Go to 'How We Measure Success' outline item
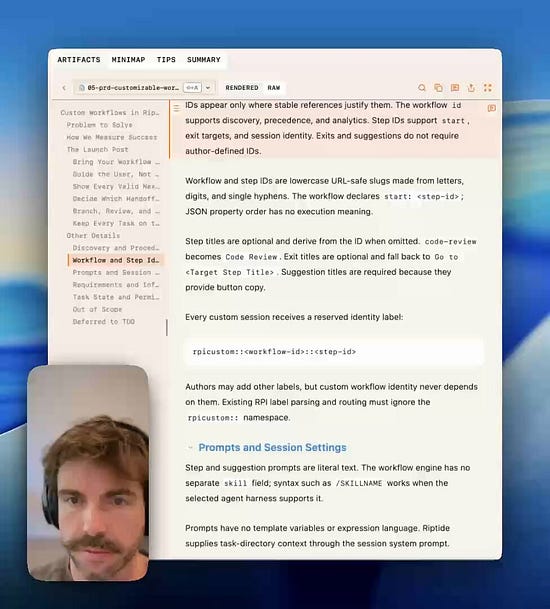 point(112,137)
